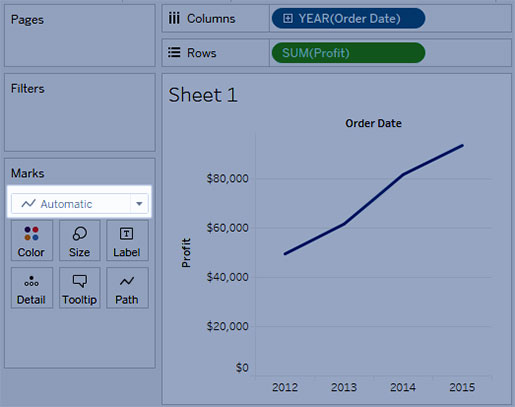Click the Profit axis label

pos(186,253)
